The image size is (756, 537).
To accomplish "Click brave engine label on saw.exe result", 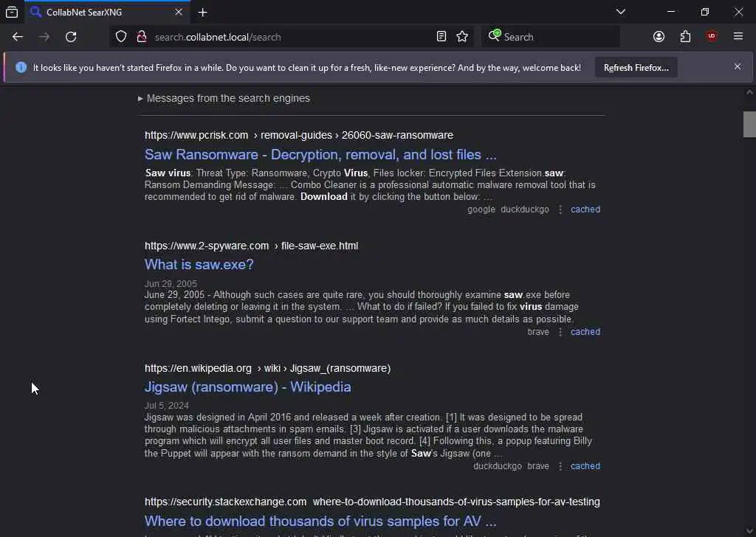I will click(x=538, y=332).
